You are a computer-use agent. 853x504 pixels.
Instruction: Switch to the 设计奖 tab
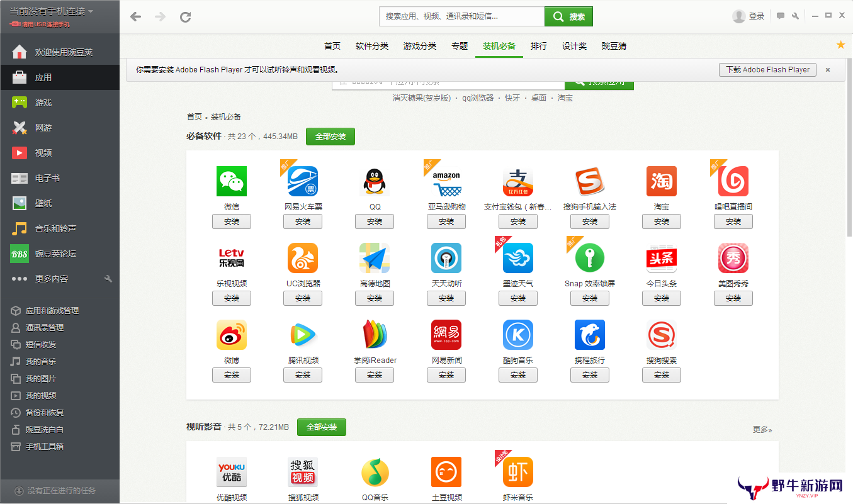tap(574, 46)
